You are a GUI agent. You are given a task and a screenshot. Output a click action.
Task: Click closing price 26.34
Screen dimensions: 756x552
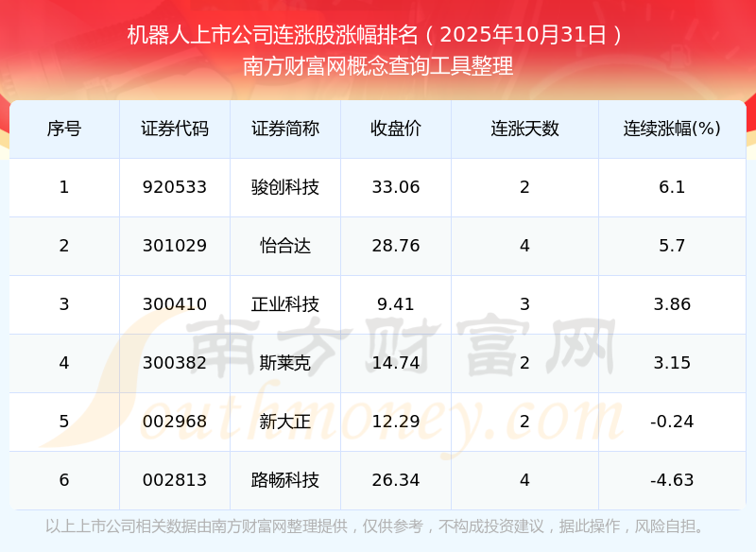[x=396, y=480]
